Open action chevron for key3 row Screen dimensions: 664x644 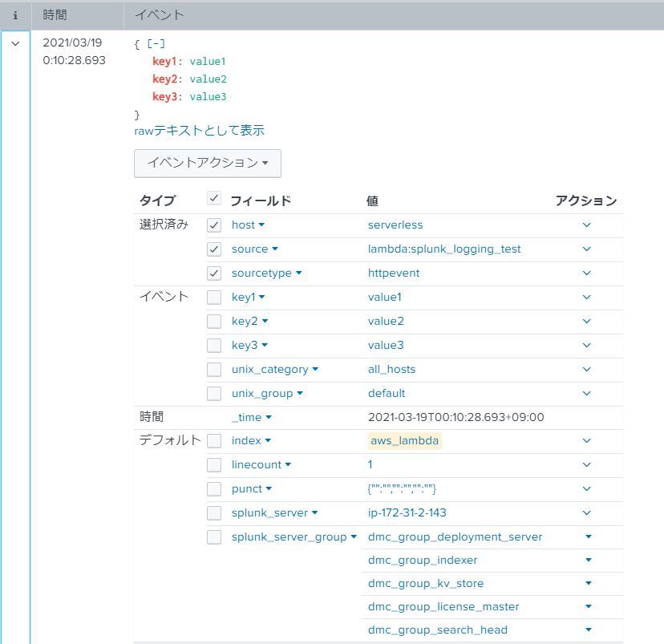tap(586, 346)
